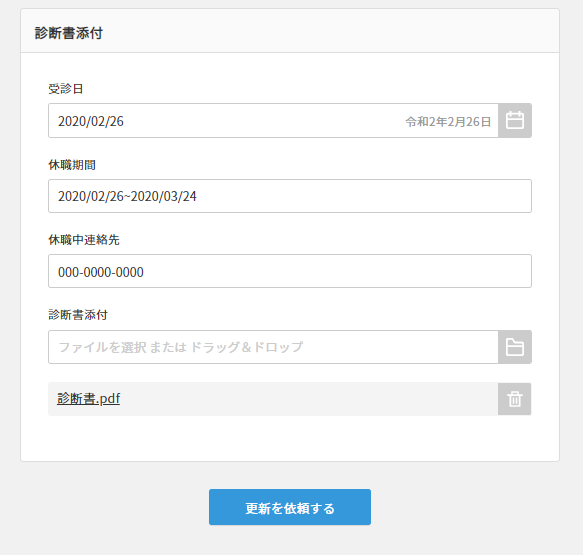Viewport: 583px width, 555px height.
Task: Open the attached 診断書.pdf link
Action: point(88,398)
